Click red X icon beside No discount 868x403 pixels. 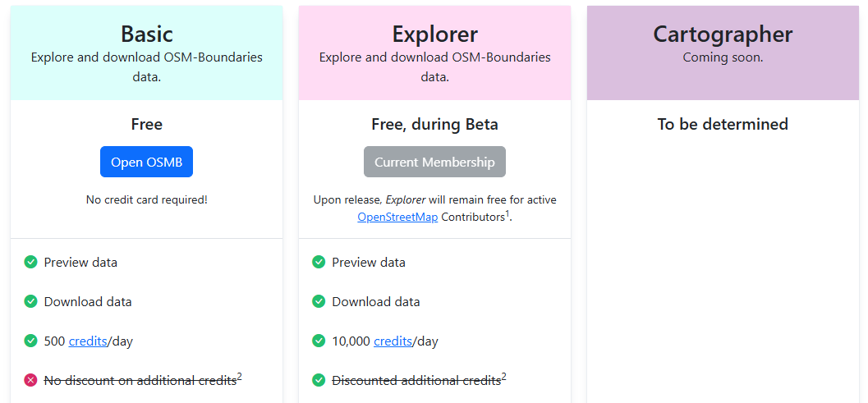click(30, 380)
